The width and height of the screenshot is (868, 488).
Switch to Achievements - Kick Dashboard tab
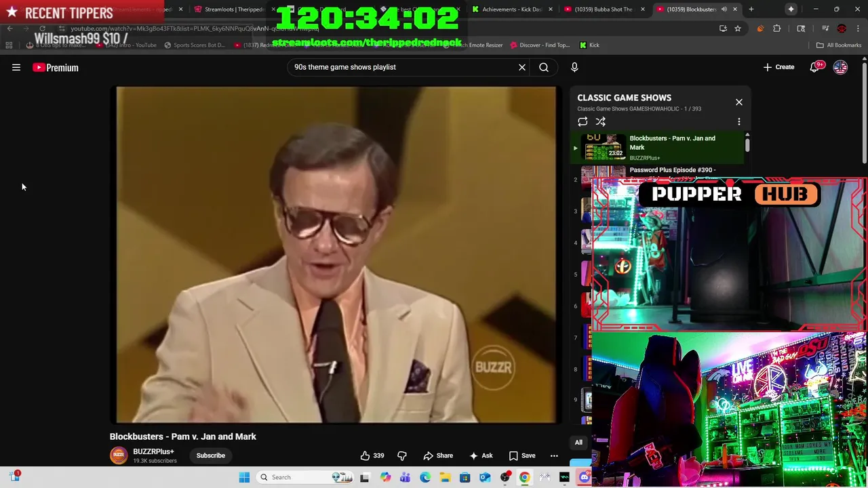(512, 9)
